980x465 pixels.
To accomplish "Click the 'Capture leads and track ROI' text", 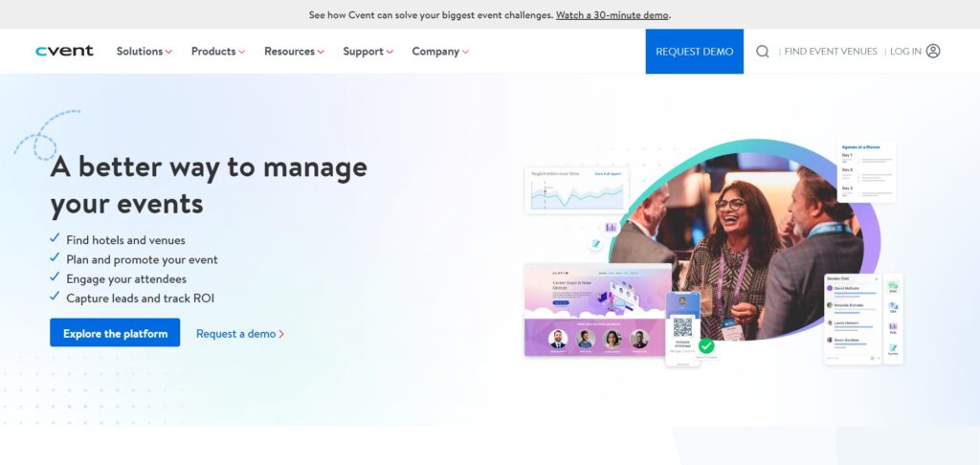I will coord(140,299).
